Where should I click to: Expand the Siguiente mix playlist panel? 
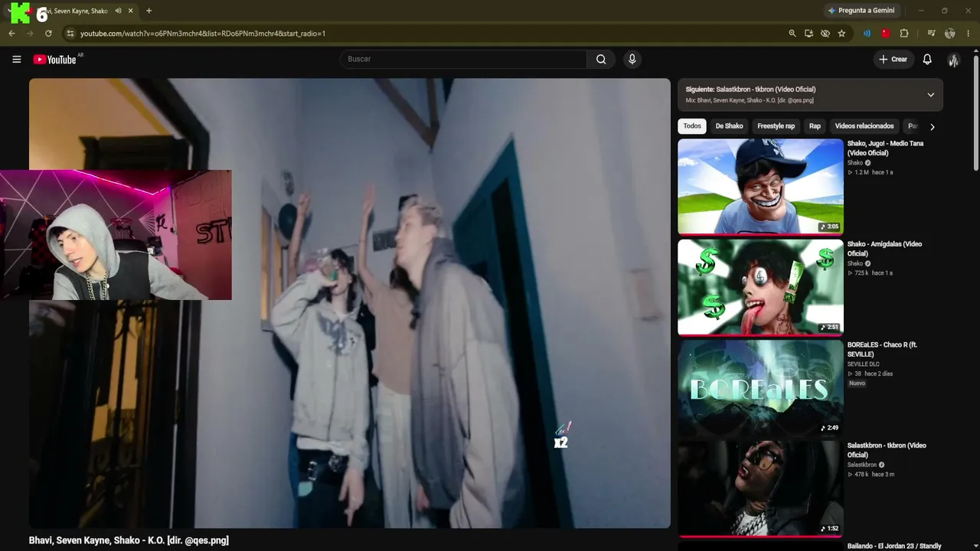click(930, 95)
